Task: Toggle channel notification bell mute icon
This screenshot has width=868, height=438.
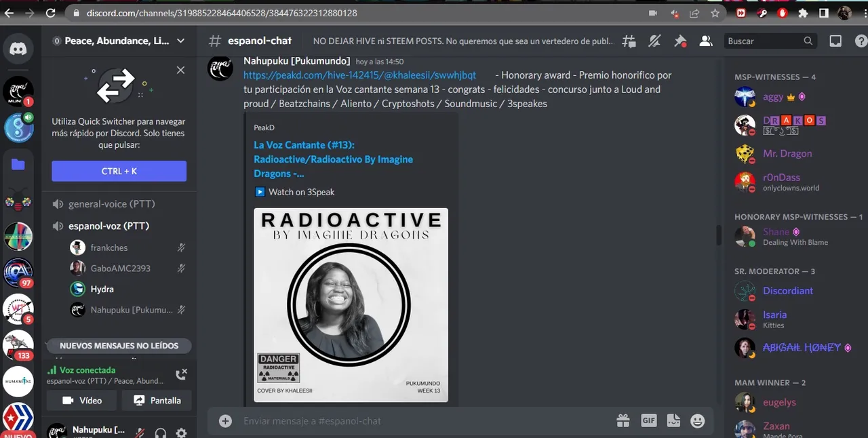Action: 654,41
